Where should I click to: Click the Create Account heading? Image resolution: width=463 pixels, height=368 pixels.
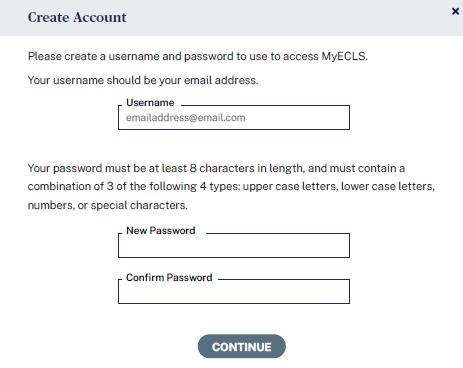[x=77, y=17]
